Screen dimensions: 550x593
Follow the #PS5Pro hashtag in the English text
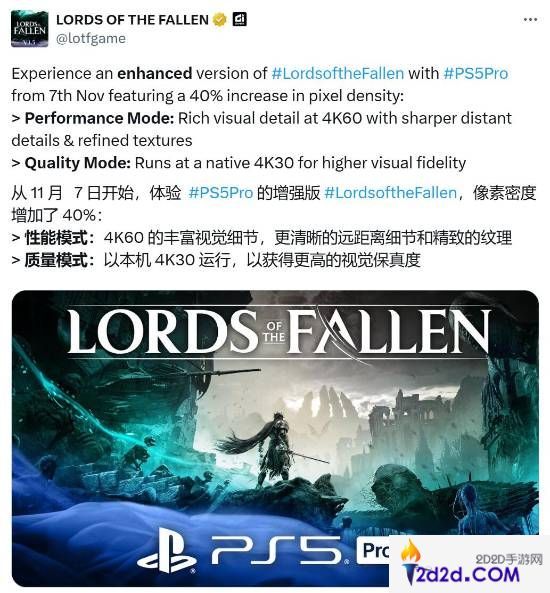pos(475,73)
